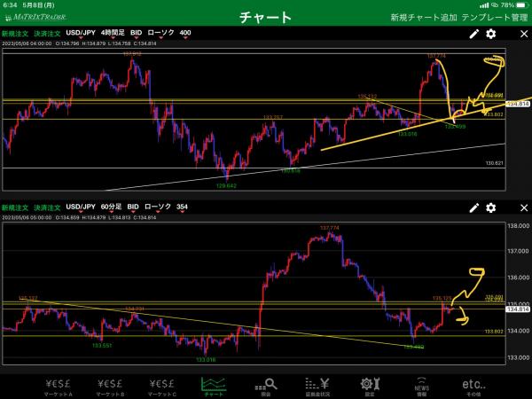Tap the 129.642 low label on 4時間足 chart

[226, 185]
